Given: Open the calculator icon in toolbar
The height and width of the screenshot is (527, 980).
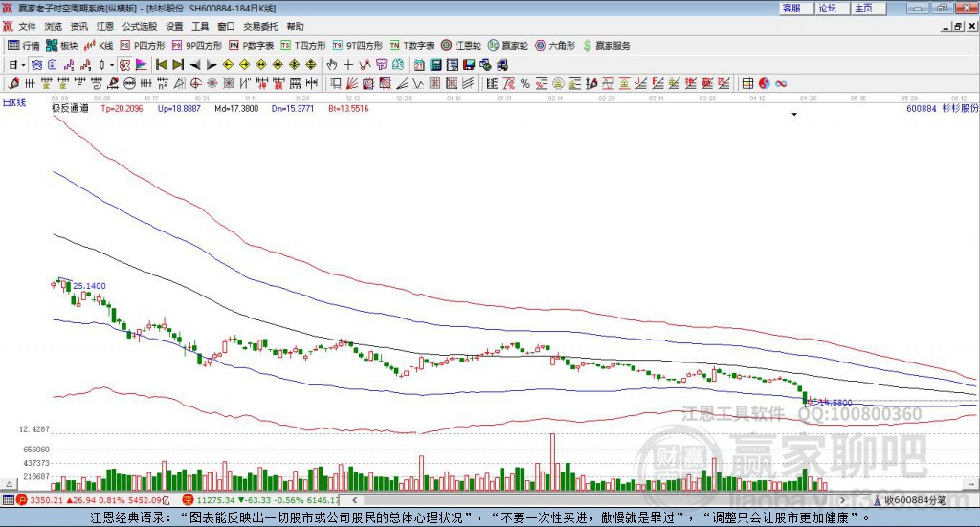Looking at the screenshot, I should pyautogui.click(x=435, y=65).
